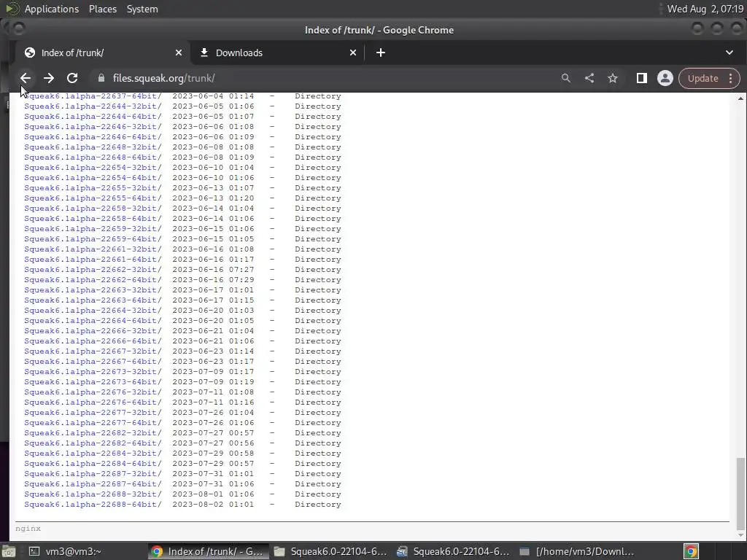The image size is (747, 560).
Task: Open Squeak6.1alpha-22684-32bit directory link
Action: tap(93, 454)
